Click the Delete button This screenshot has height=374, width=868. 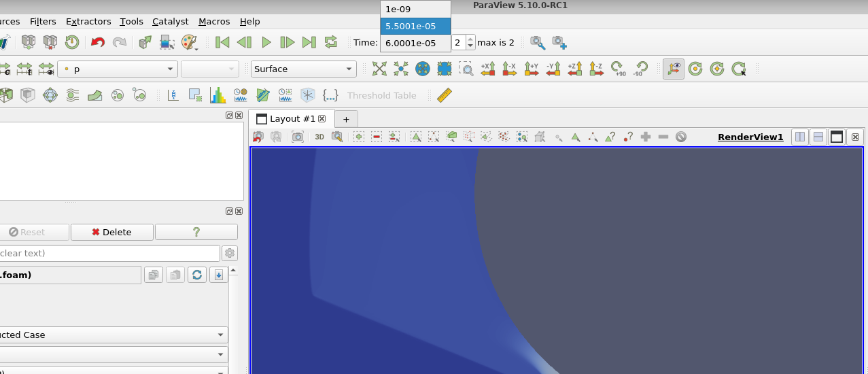(111, 232)
